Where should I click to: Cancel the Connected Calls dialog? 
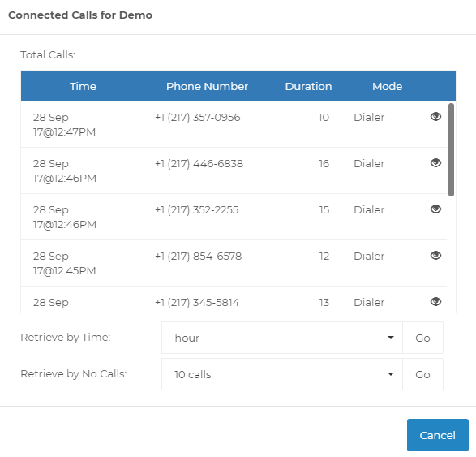coord(437,435)
